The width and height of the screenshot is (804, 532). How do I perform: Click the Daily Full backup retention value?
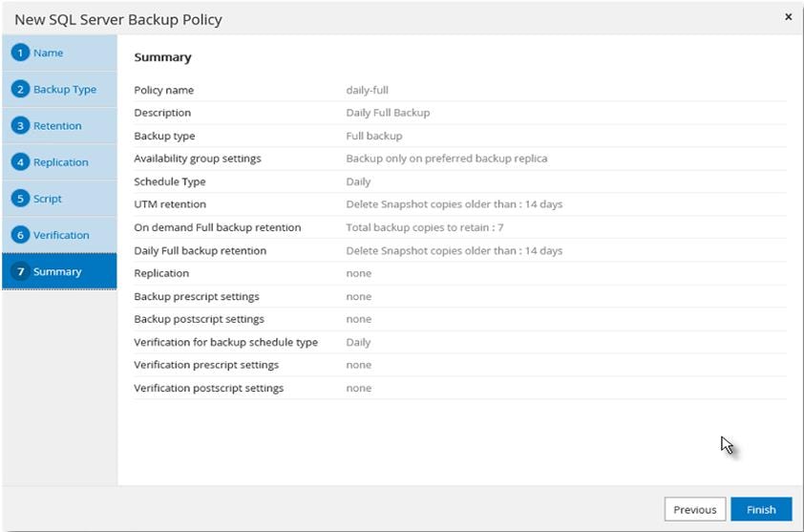(x=455, y=251)
